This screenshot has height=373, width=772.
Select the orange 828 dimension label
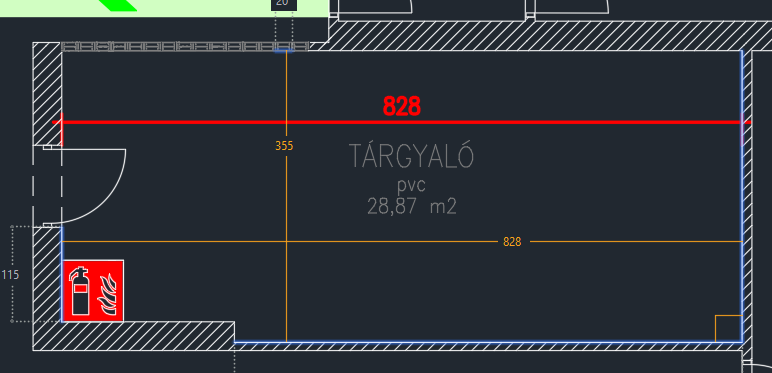512,242
